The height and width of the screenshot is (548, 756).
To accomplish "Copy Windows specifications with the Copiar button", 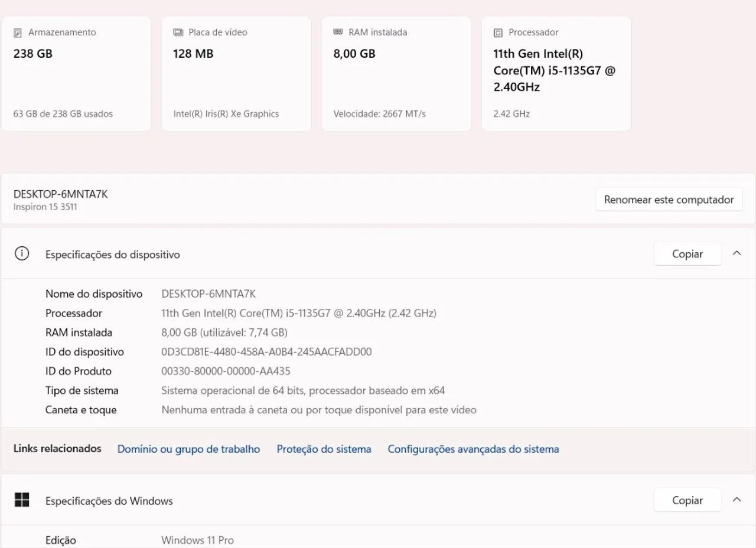I will pyautogui.click(x=687, y=500).
